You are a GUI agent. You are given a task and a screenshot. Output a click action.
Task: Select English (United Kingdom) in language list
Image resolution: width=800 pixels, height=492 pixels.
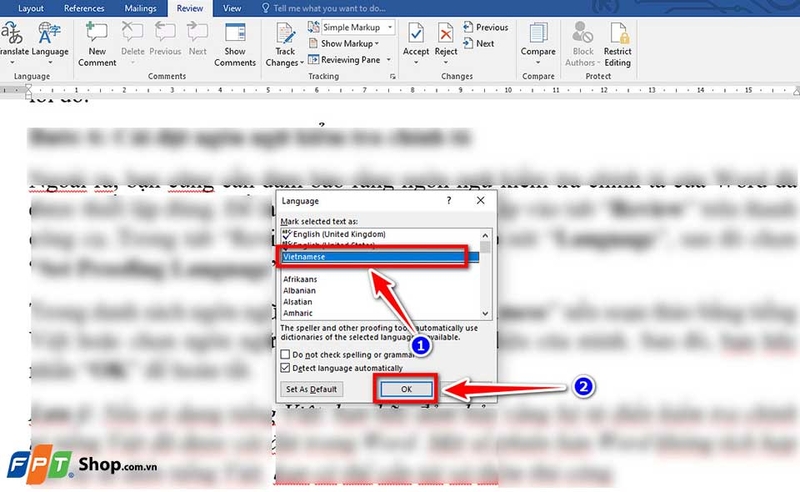pos(380,234)
